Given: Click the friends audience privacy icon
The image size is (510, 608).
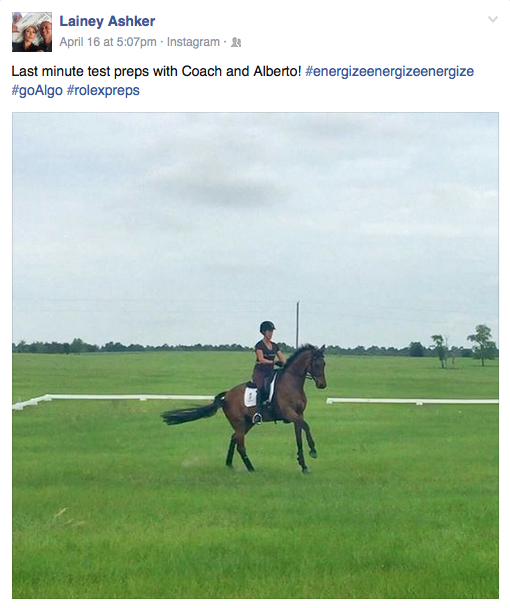Looking at the screenshot, I should tap(236, 42).
